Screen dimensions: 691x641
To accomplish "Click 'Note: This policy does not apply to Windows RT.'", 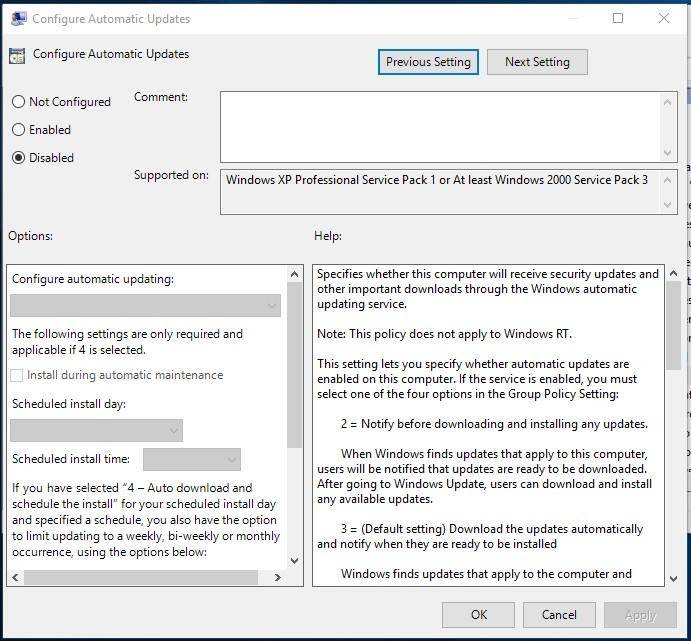I will click(x=444, y=334).
